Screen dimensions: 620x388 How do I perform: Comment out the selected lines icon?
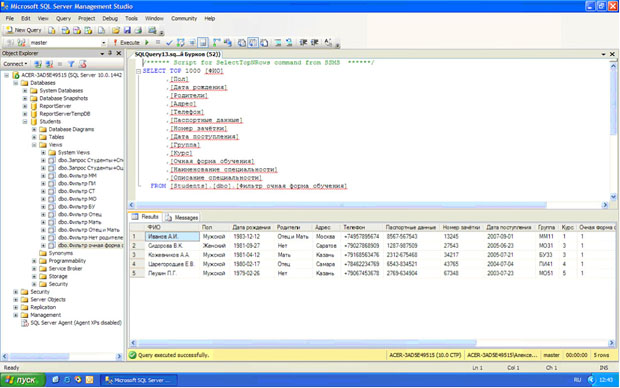[x=278, y=42]
